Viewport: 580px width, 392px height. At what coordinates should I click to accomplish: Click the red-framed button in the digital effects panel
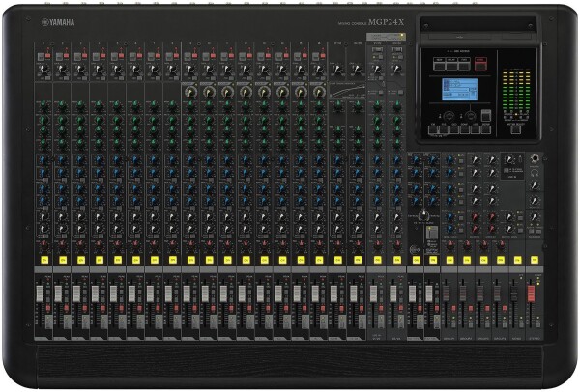[x=480, y=66]
